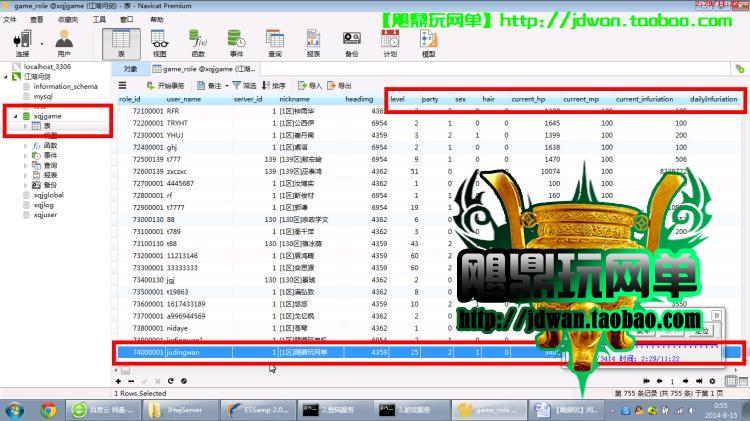Open the 用户 (User) manager icon
The height and width of the screenshot is (421, 750).
coord(64,41)
